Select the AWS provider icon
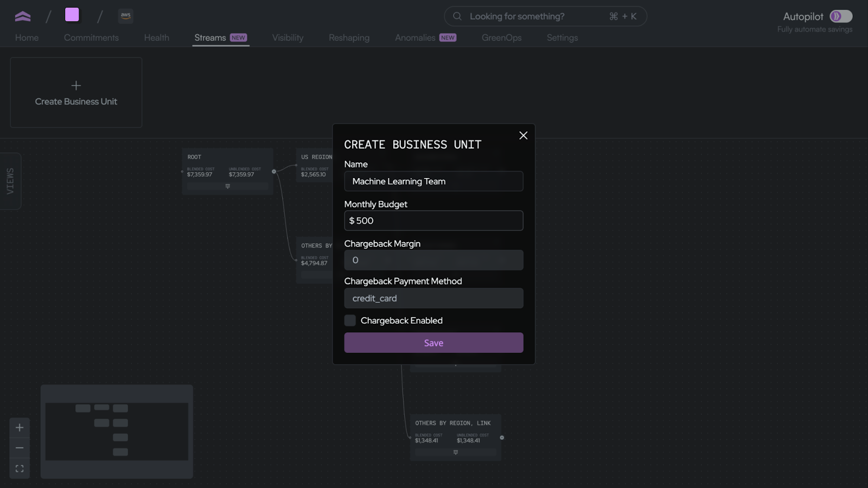The height and width of the screenshot is (488, 868). pyautogui.click(x=126, y=16)
